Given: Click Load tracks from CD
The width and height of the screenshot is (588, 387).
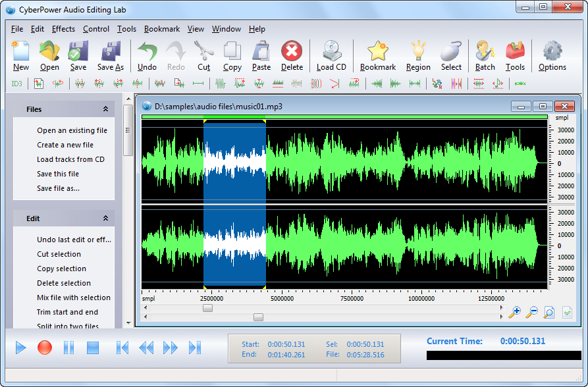Looking at the screenshot, I should pyautogui.click(x=71, y=159).
